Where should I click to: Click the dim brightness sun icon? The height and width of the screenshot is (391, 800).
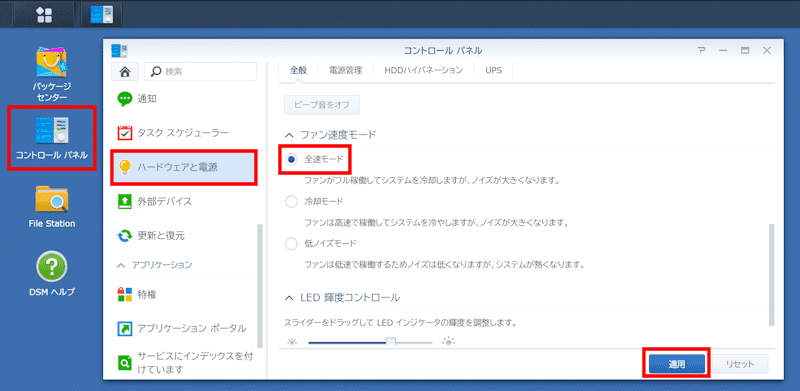coord(292,343)
